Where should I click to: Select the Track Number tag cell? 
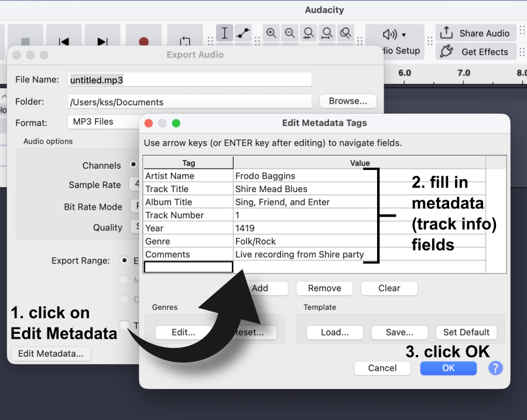point(189,215)
